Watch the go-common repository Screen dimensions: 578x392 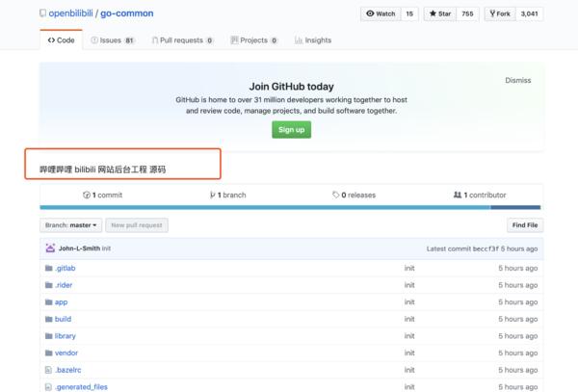coord(380,14)
